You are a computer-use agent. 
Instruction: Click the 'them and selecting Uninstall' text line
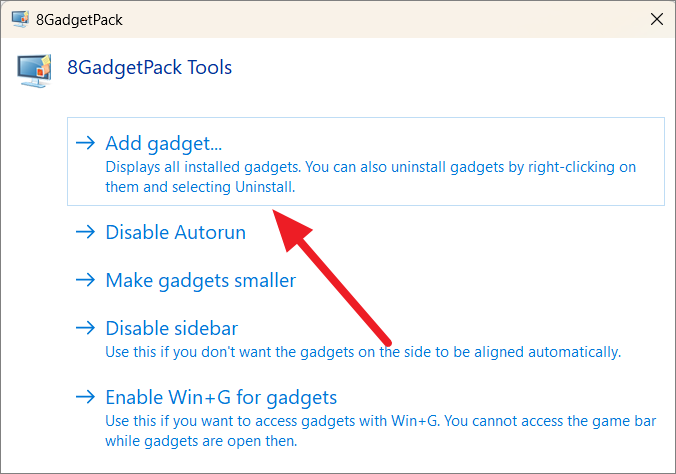[200, 187]
